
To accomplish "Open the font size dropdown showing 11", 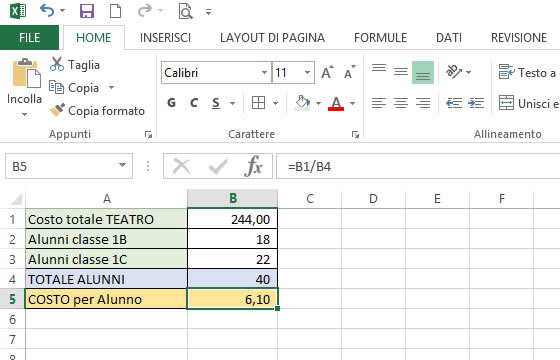I will click(x=307, y=72).
